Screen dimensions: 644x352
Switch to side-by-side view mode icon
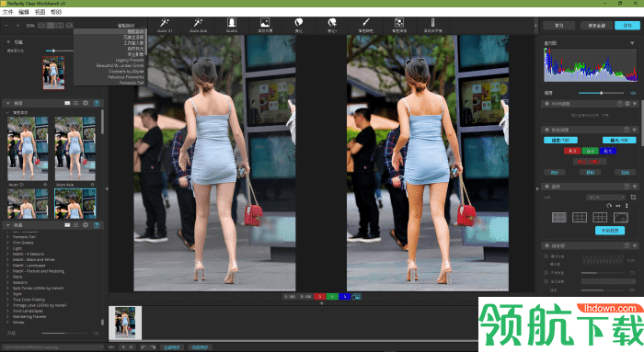tap(51, 26)
